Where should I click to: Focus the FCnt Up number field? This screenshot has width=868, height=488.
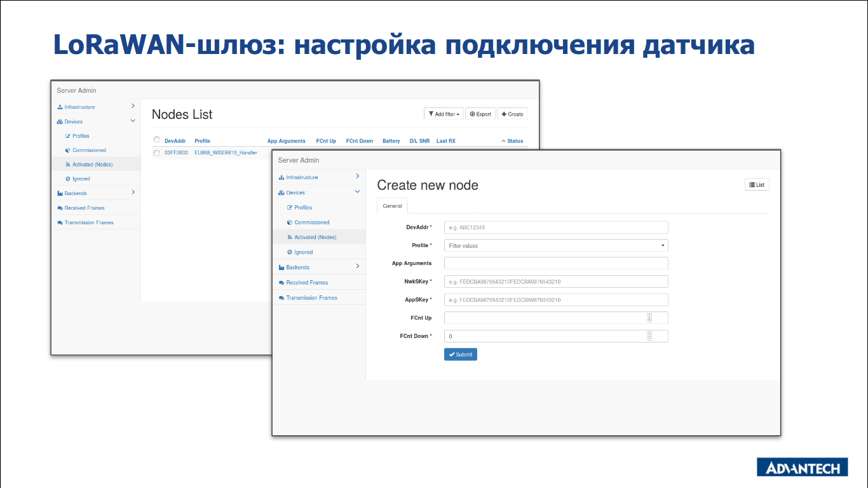[x=556, y=318]
